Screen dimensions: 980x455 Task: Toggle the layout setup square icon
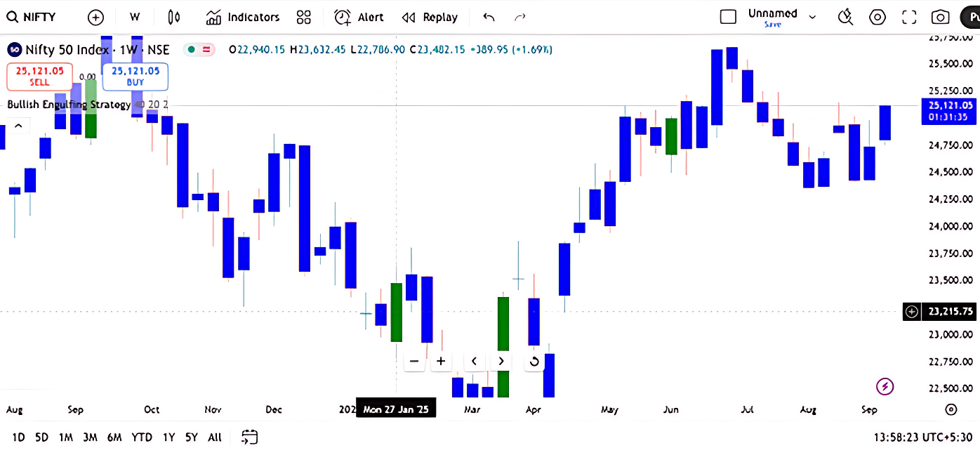click(x=729, y=17)
